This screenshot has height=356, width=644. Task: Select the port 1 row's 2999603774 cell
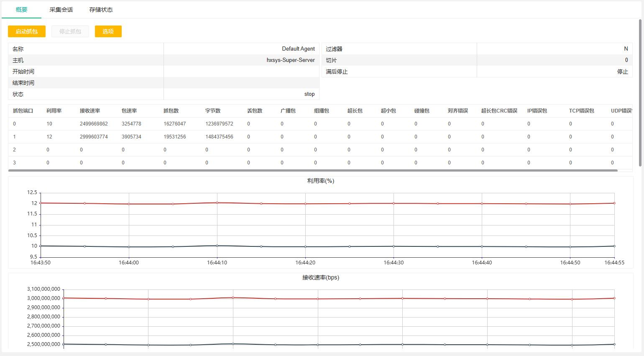(x=94, y=137)
